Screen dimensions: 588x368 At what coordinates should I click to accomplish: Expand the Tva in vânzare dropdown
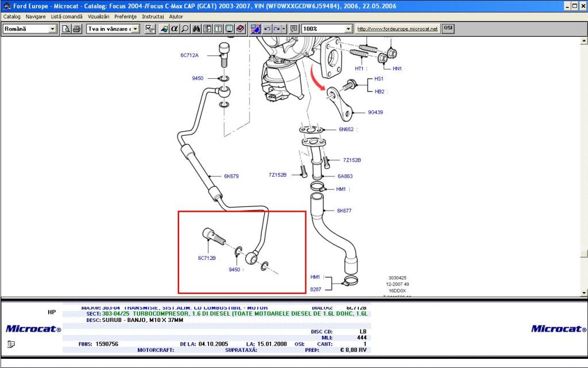136,29
